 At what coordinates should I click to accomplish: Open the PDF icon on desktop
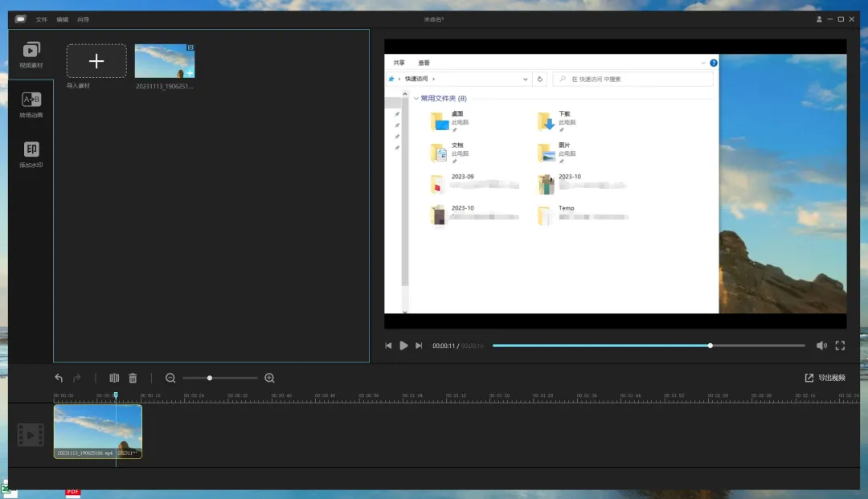[73, 493]
